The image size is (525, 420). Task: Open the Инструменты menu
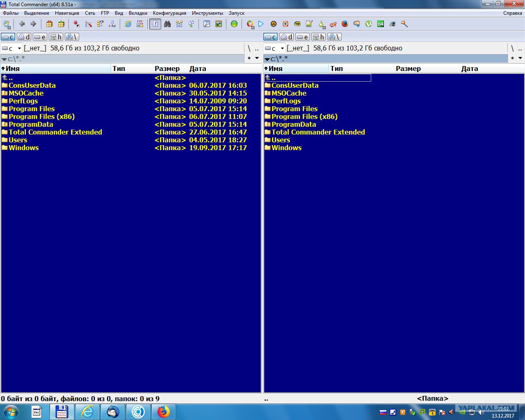[x=208, y=13]
